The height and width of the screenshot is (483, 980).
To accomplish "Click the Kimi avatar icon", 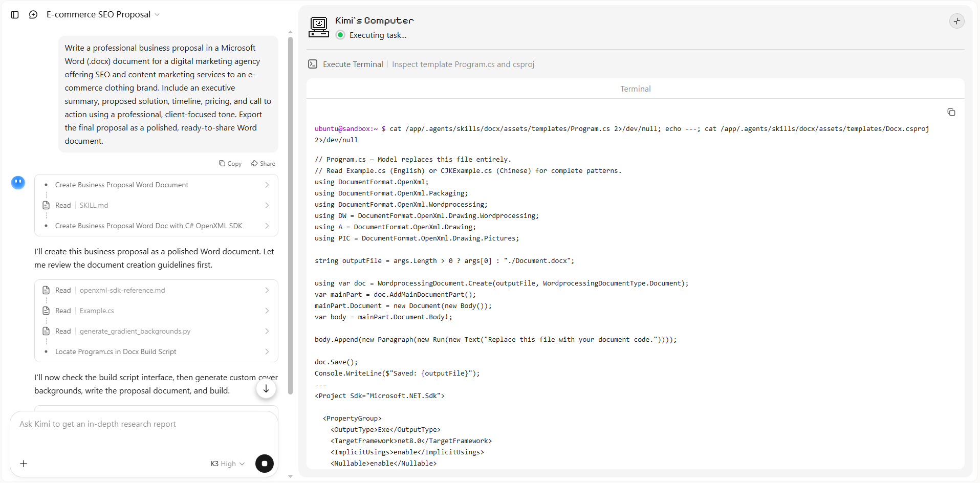I will pyautogui.click(x=18, y=182).
